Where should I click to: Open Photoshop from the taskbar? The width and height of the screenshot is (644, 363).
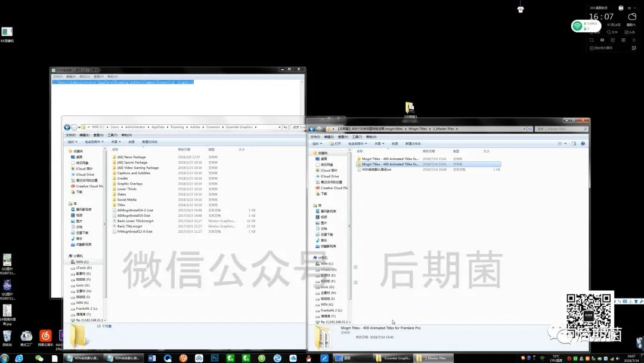215,358
